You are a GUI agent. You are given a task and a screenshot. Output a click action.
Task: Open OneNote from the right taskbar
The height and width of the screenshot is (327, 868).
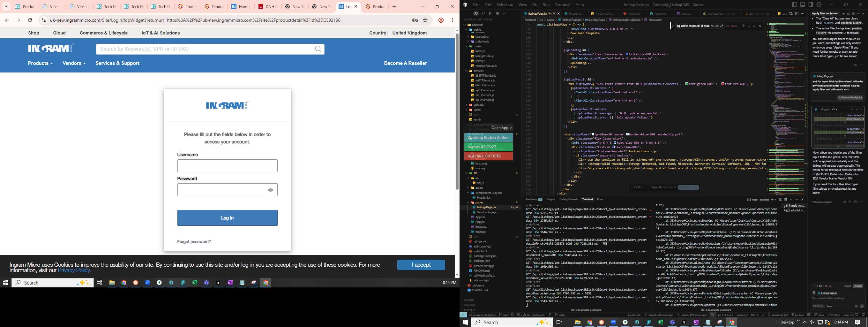696,322
